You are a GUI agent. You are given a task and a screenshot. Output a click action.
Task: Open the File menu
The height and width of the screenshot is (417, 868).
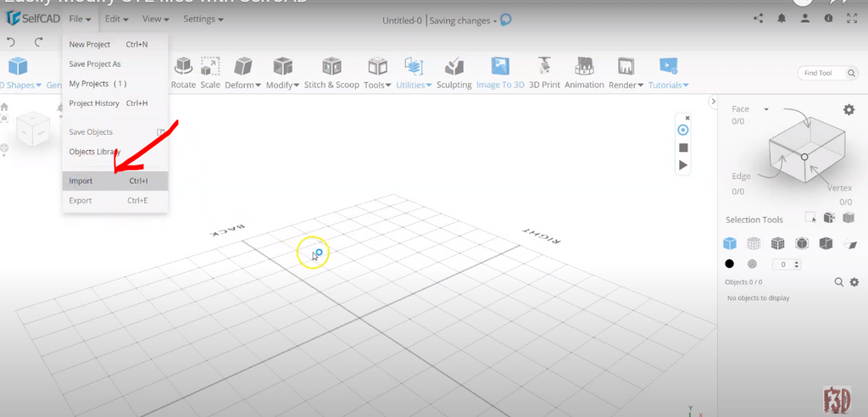click(81, 19)
